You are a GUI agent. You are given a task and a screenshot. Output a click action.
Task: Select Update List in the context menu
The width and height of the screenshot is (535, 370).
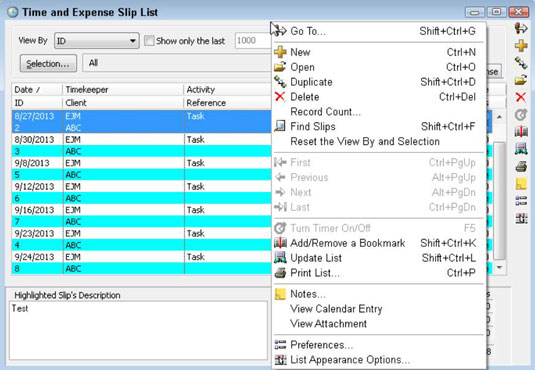click(x=379, y=258)
